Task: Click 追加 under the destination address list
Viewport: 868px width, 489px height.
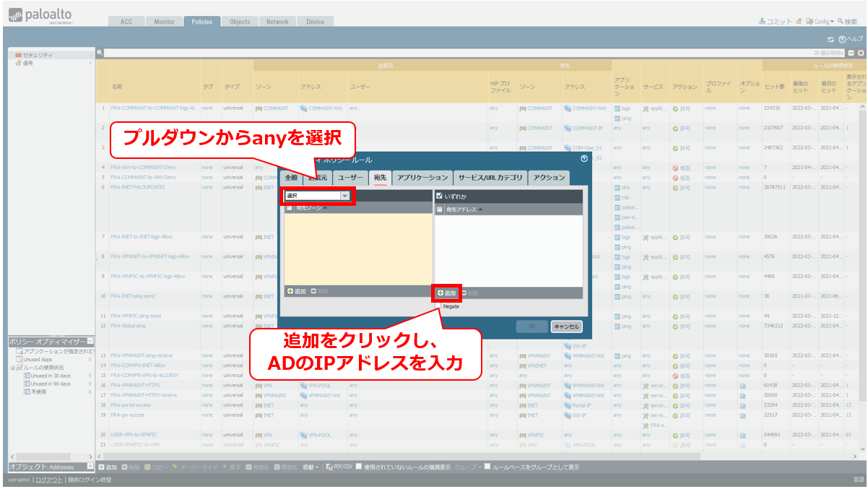Action: [446, 293]
